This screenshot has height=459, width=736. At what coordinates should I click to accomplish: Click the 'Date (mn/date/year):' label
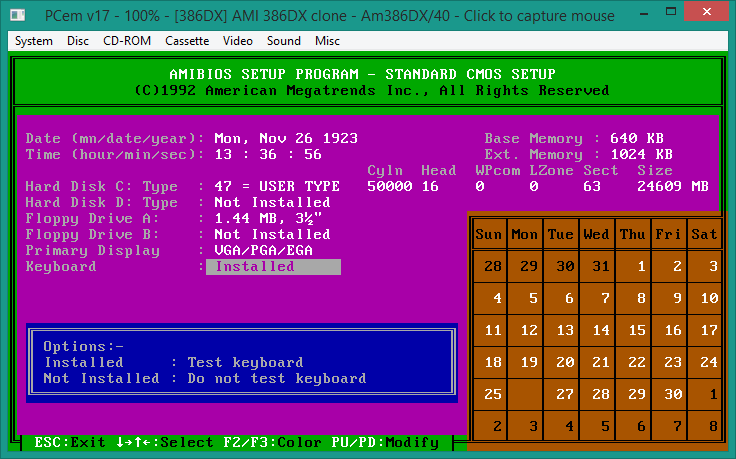click(x=115, y=138)
